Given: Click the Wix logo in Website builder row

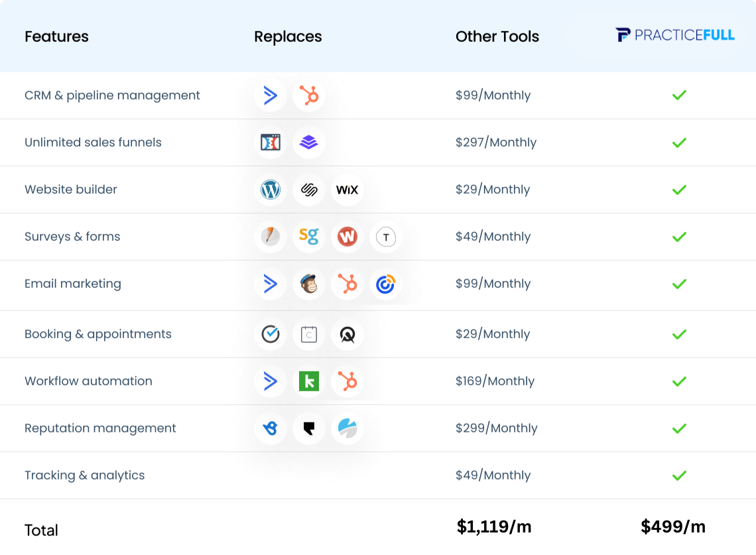Looking at the screenshot, I should coord(347,190).
